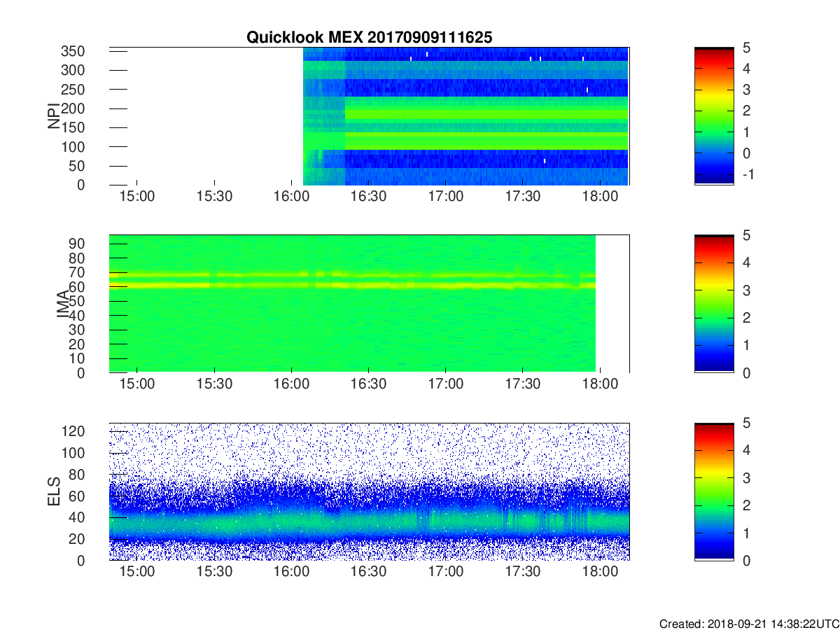Click inside the ELS spectrogram data area
The image size is (840, 630).
point(369,491)
